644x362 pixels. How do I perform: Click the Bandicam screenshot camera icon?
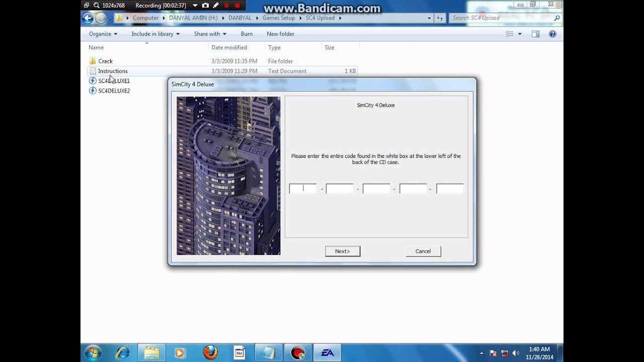point(205,6)
